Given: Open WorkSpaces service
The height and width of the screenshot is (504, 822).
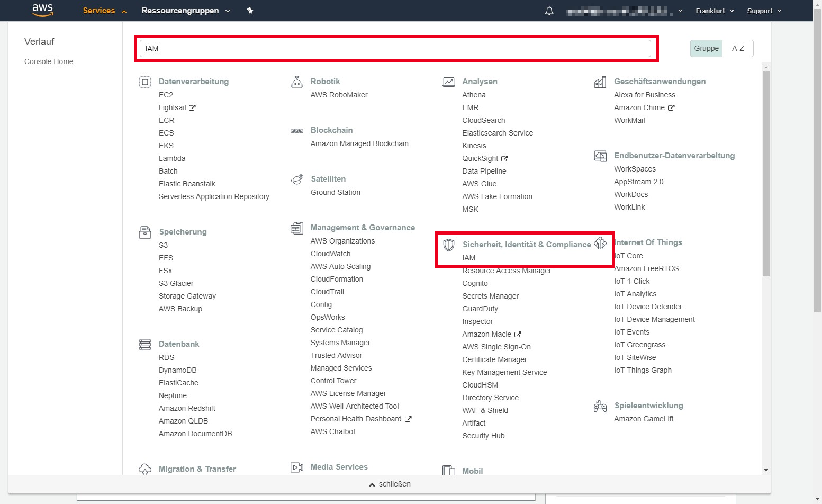Looking at the screenshot, I should coord(635,169).
